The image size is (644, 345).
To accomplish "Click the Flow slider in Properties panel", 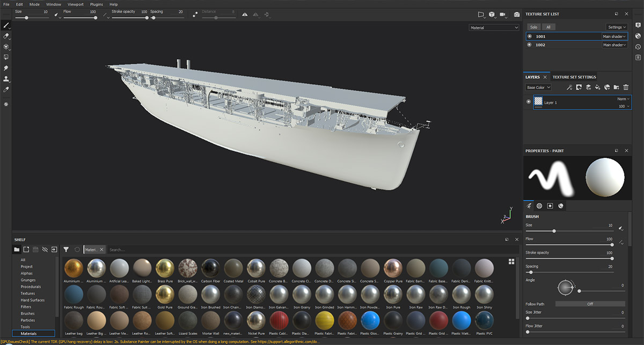I will (x=569, y=245).
